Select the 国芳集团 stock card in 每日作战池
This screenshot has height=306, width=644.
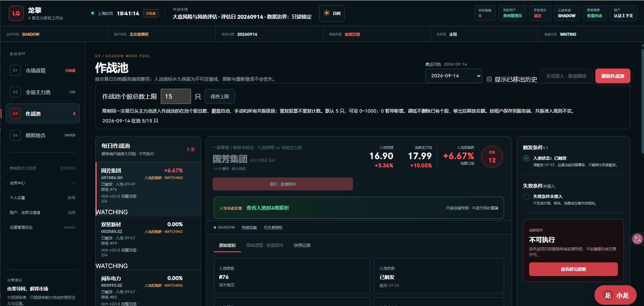click(x=148, y=189)
